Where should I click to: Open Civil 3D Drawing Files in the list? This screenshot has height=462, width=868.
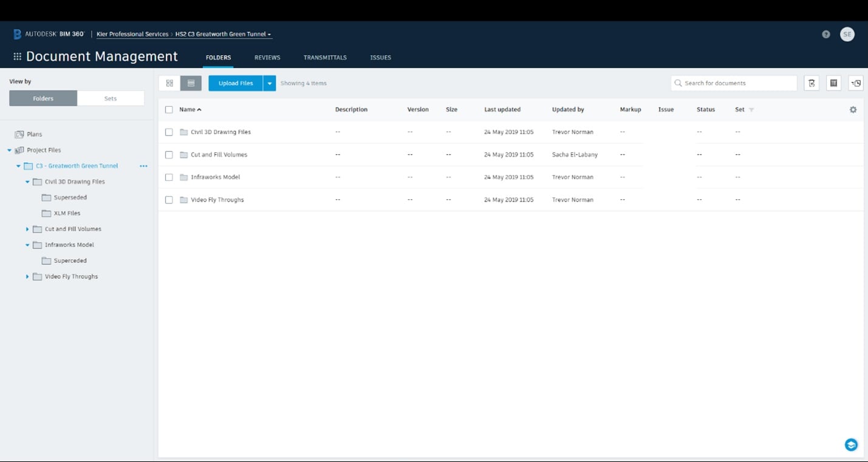(x=220, y=132)
